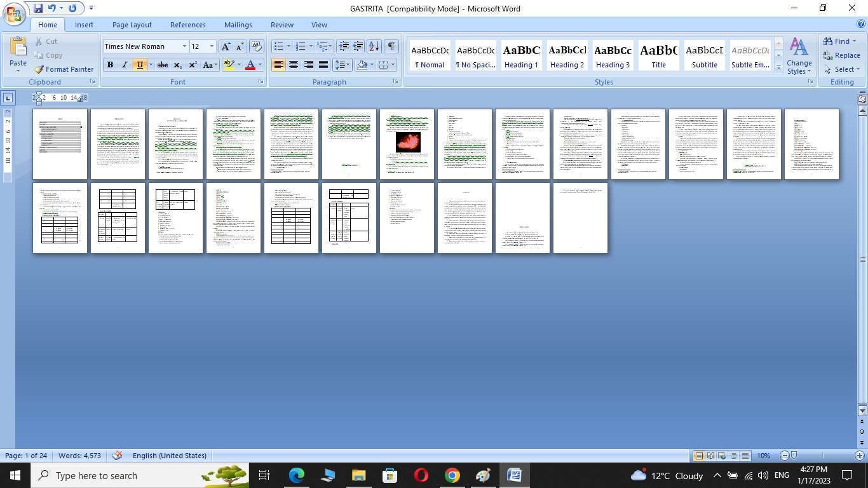
Task: Click the Sort icon
Action: (374, 46)
